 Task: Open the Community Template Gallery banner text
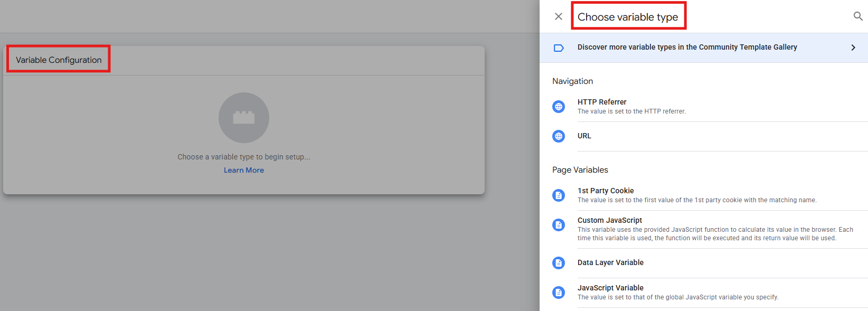tap(687, 47)
